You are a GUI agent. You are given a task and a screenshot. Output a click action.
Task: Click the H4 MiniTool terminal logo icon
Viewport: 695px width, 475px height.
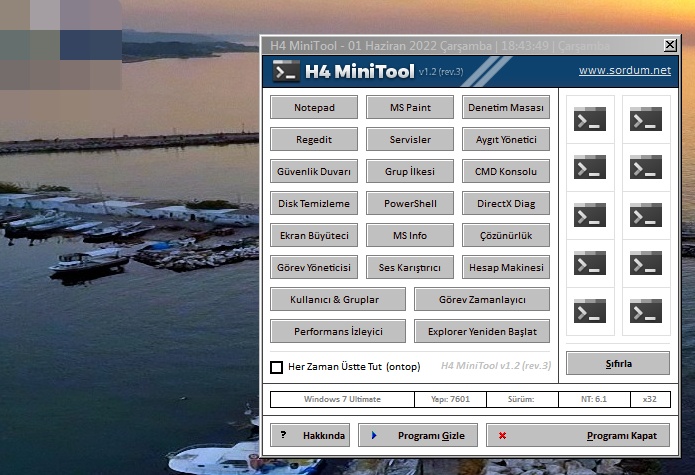tap(285, 71)
